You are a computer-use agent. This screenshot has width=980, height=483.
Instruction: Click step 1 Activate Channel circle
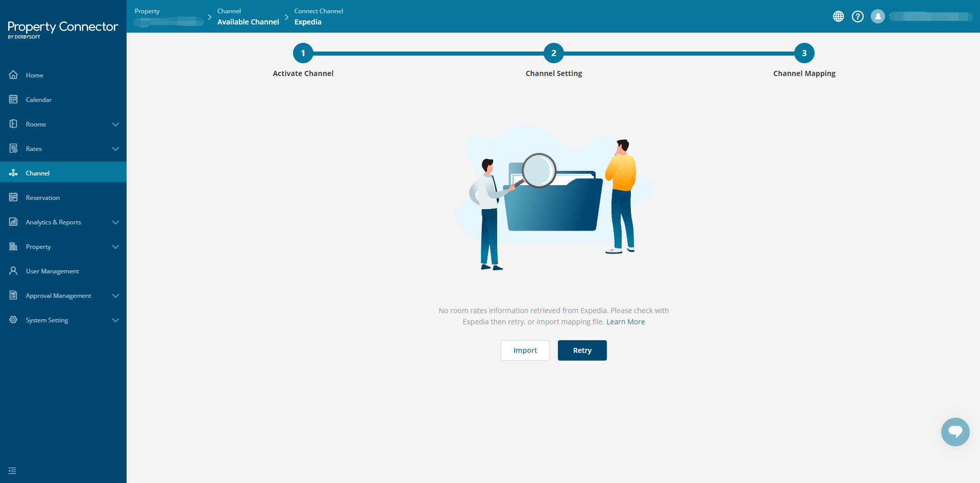(x=303, y=53)
